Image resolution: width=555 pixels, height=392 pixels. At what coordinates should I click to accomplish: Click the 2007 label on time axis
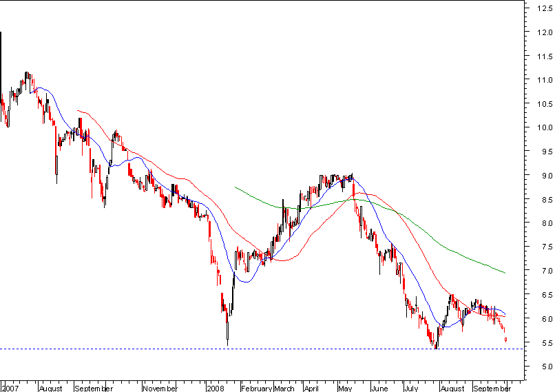click(10, 389)
